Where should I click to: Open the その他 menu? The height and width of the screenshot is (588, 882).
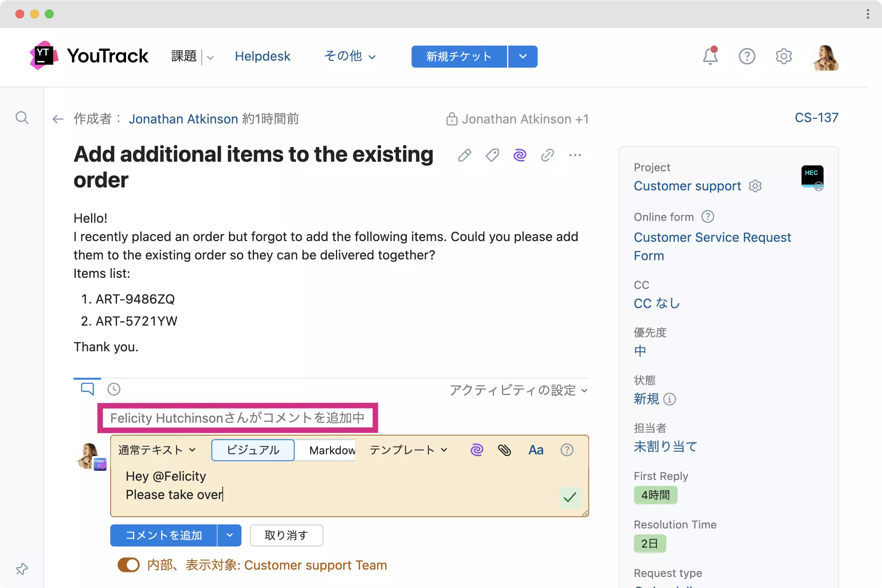pyautogui.click(x=349, y=56)
